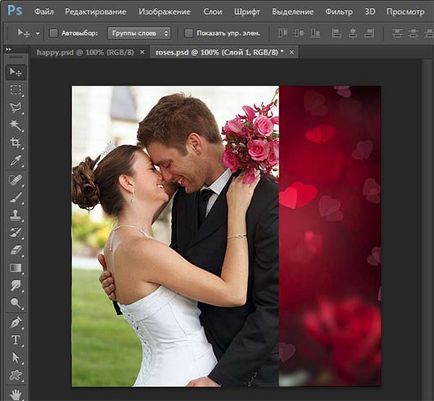Enable the Автовыбор checkbox

coord(53,33)
